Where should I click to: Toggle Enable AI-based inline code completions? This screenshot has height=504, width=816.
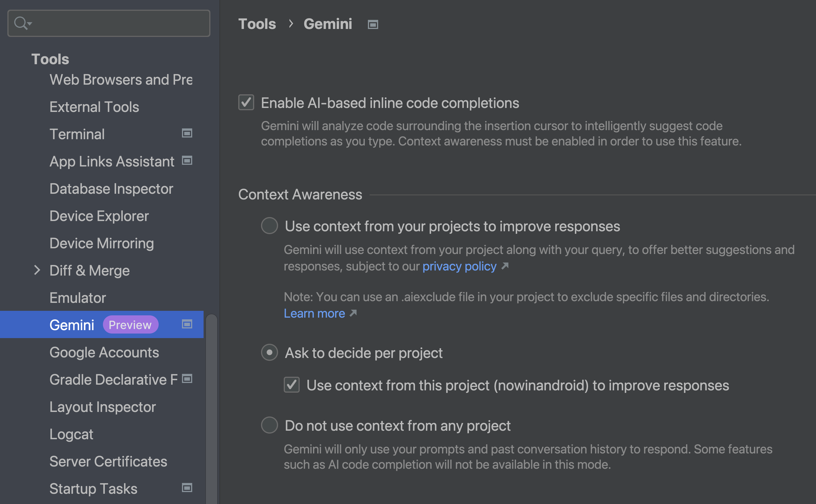point(245,103)
